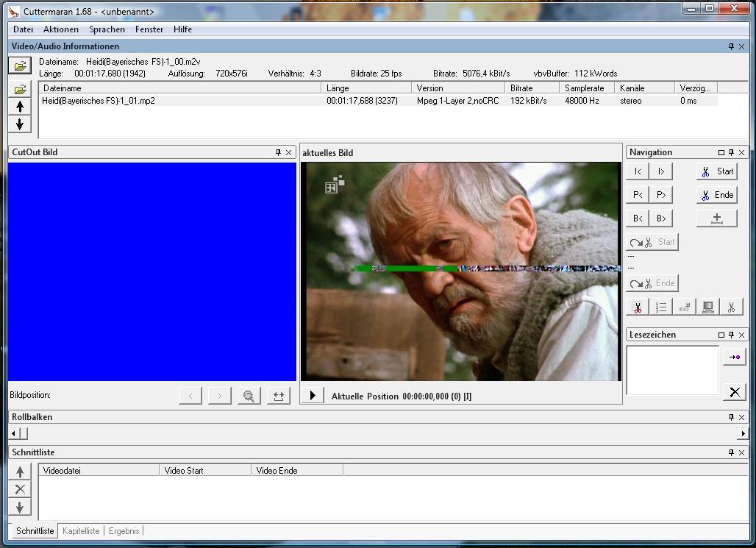Click the grayed film strip icon in Navigation
The width and height of the screenshot is (756, 548).
pos(684,307)
